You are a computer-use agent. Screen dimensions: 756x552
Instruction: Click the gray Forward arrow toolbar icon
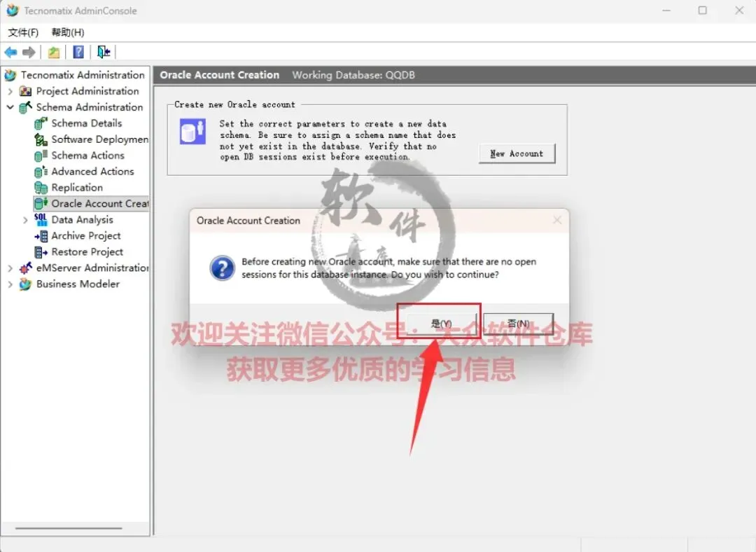click(29, 52)
